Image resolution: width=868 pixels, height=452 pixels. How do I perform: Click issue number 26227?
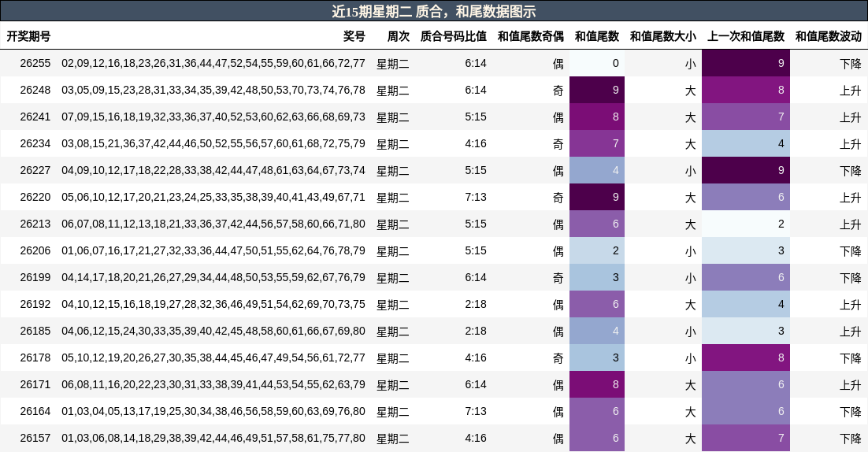[x=35, y=170]
